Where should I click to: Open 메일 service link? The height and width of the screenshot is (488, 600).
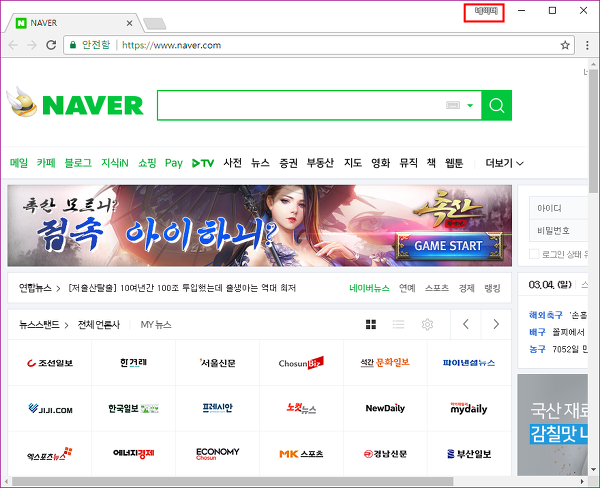(x=19, y=163)
